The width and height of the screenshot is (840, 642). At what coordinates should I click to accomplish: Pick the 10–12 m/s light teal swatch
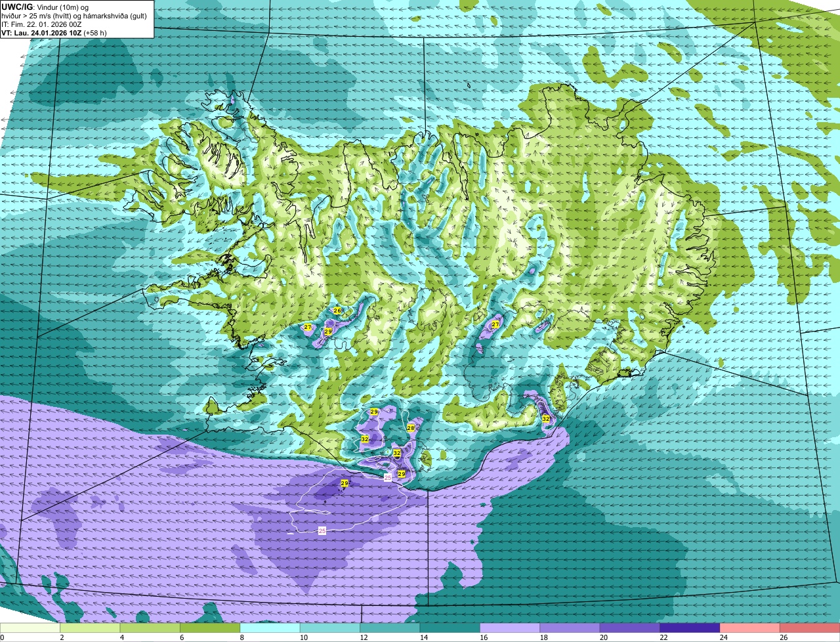pyautogui.click(x=330, y=628)
